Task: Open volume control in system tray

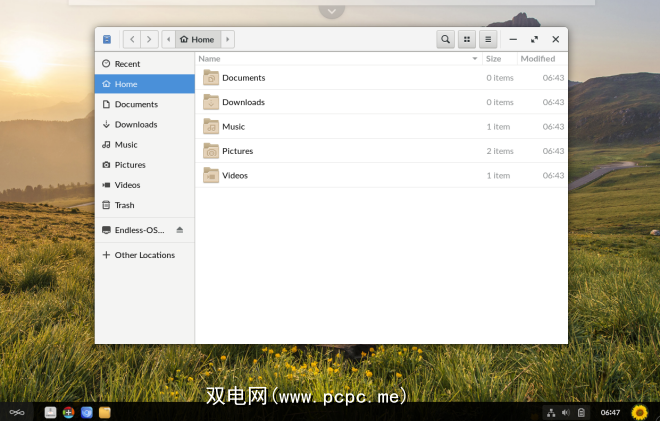Action: tap(566, 413)
